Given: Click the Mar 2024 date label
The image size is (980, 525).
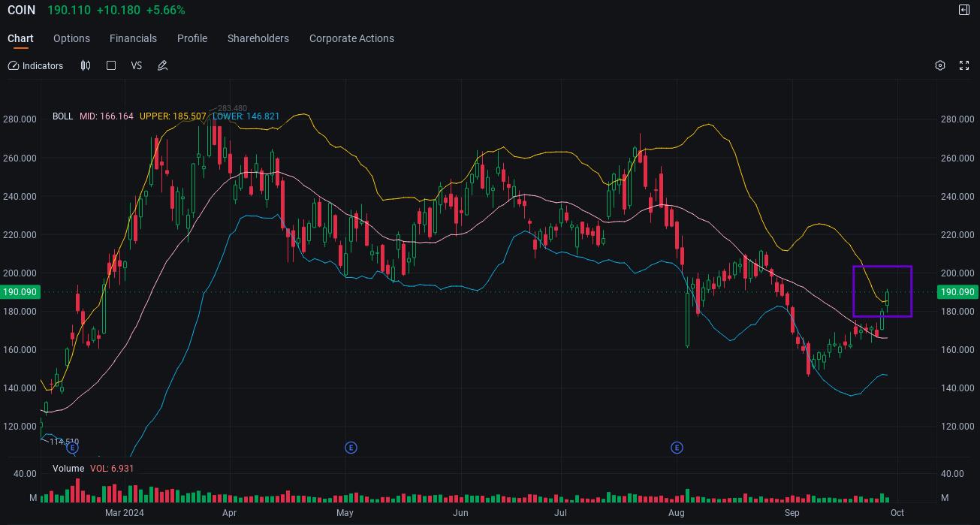Looking at the screenshot, I should tap(125, 513).
